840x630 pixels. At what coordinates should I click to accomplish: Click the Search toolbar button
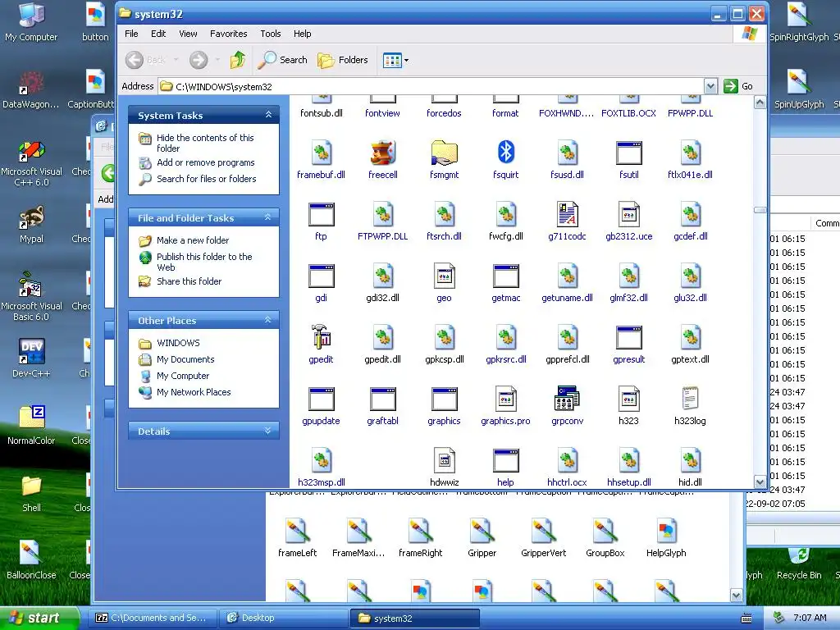[x=282, y=59]
